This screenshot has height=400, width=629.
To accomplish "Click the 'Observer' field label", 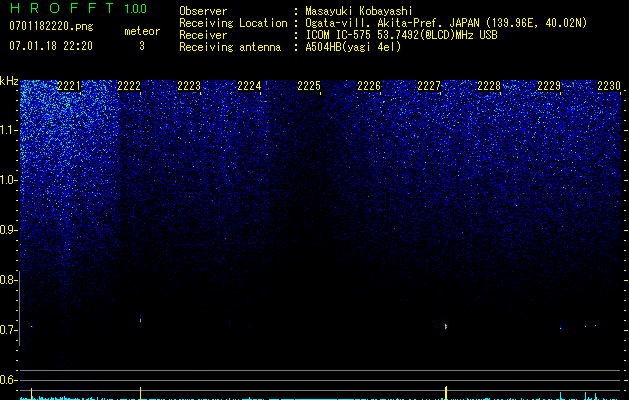I will coord(203,11).
